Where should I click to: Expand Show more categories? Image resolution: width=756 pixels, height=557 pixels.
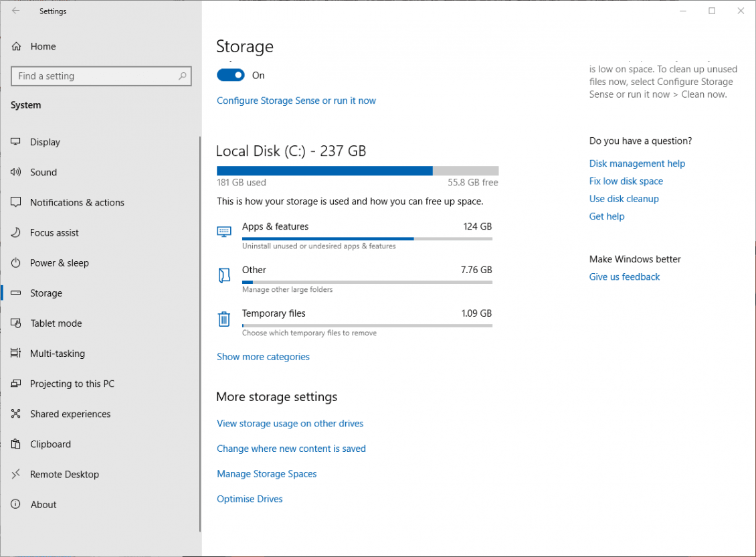click(x=263, y=356)
